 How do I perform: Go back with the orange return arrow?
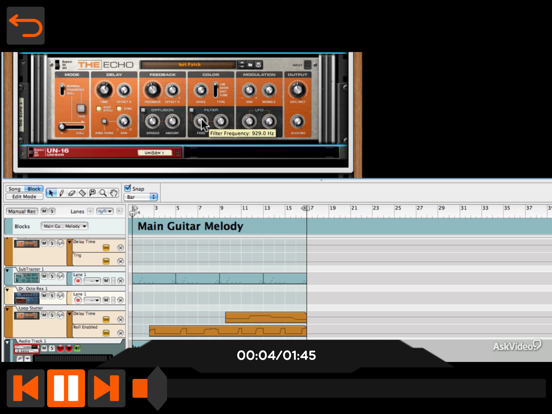(26, 26)
